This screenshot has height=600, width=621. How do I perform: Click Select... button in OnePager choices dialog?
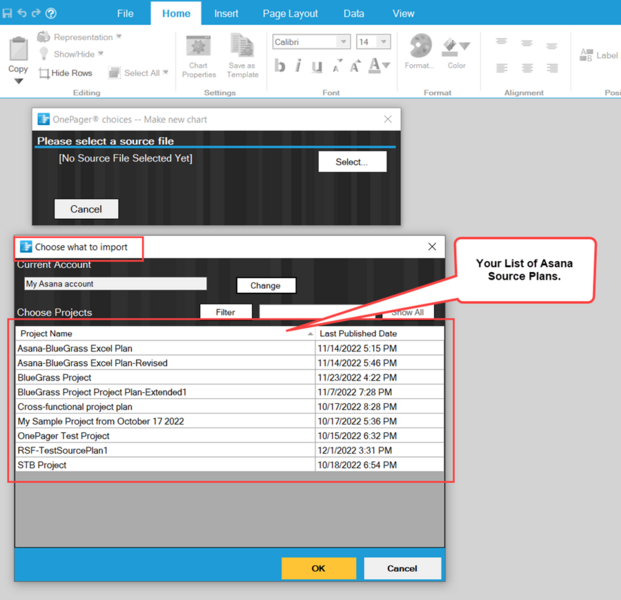click(x=352, y=162)
